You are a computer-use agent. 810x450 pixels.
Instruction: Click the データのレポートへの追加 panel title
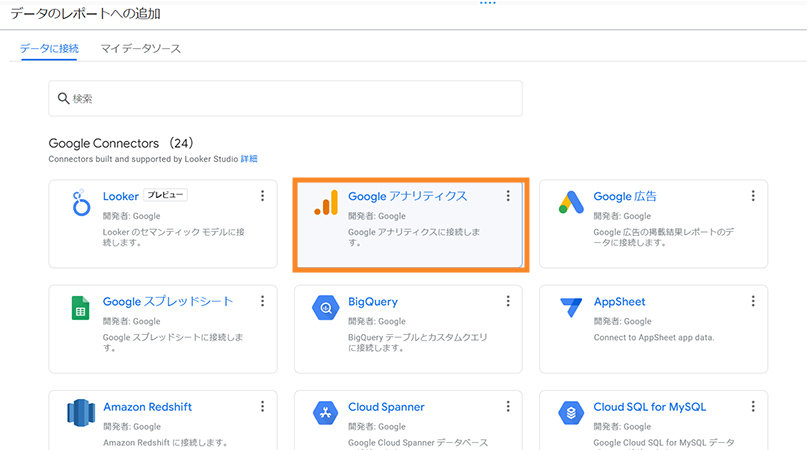point(85,13)
